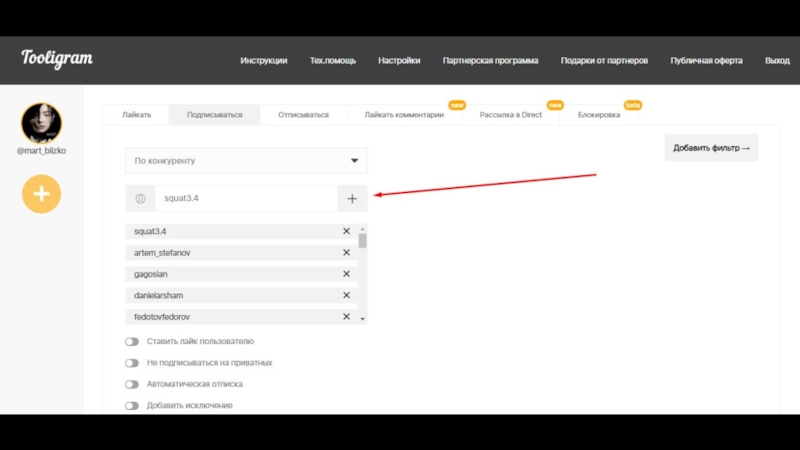Add new account with yellow plus button
Image resolution: width=800 pixels, height=450 pixels.
click(x=41, y=194)
